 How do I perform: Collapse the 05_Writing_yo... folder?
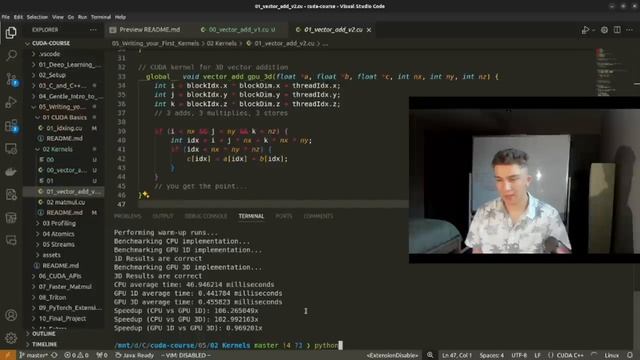62,107
